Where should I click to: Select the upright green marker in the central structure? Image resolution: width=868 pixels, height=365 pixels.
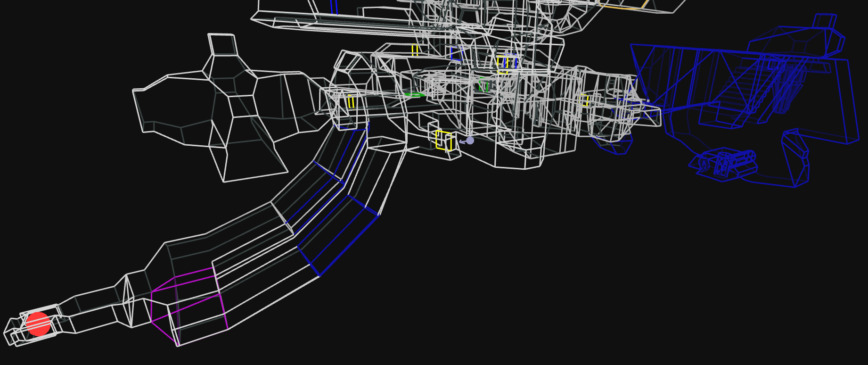coord(483,86)
